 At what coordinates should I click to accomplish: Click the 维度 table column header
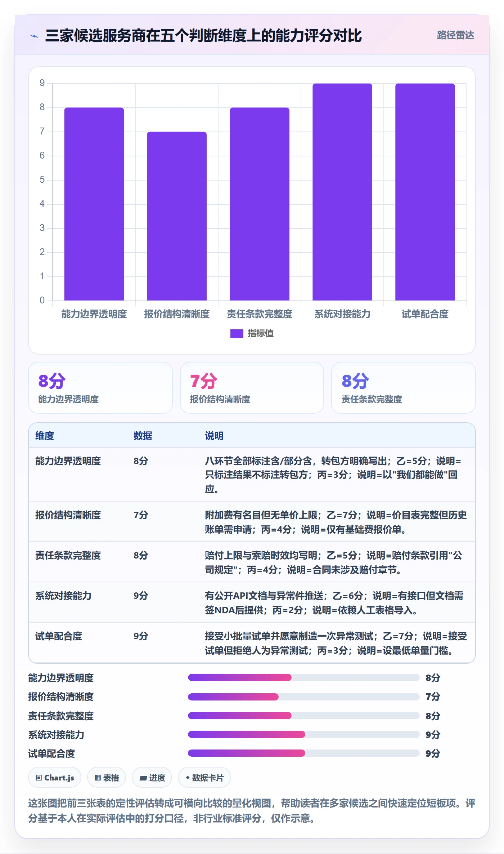pyautogui.click(x=45, y=436)
